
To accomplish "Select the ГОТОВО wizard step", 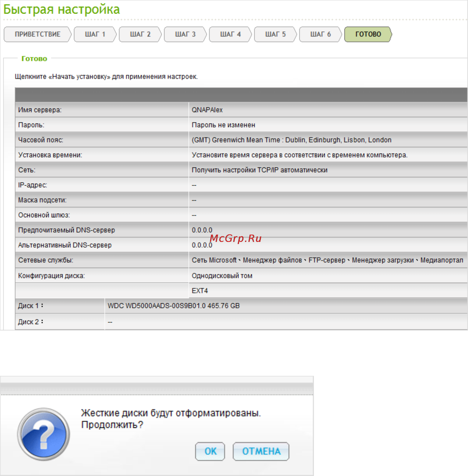I will [x=368, y=34].
